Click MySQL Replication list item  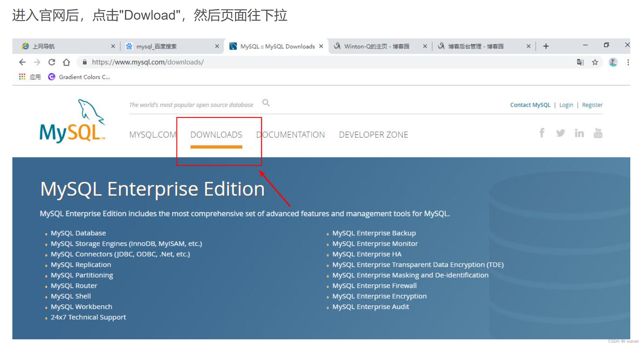(81, 265)
